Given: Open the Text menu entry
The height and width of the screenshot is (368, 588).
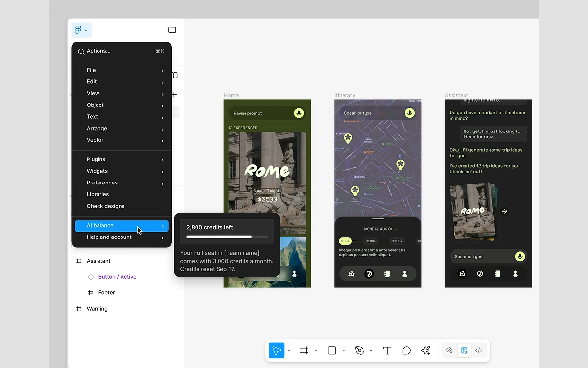Looking at the screenshot, I should click(122, 117).
